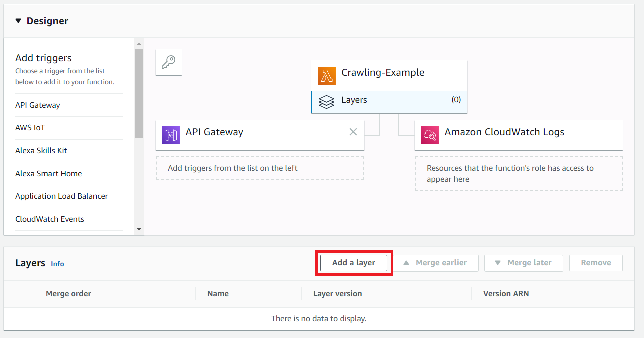Open the Layers Info link
Image resolution: width=644 pixels, height=338 pixels.
click(x=57, y=264)
